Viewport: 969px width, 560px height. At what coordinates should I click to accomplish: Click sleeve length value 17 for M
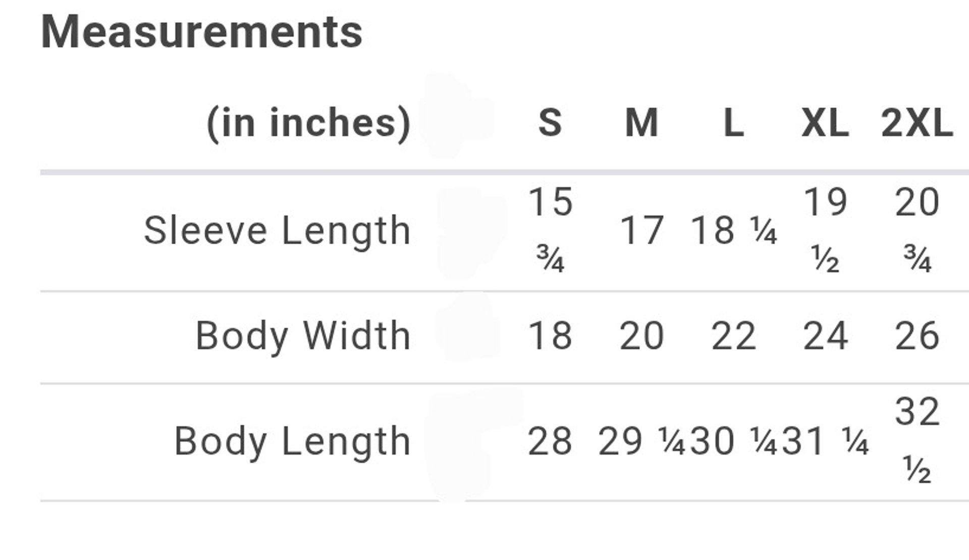[x=641, y=231]
